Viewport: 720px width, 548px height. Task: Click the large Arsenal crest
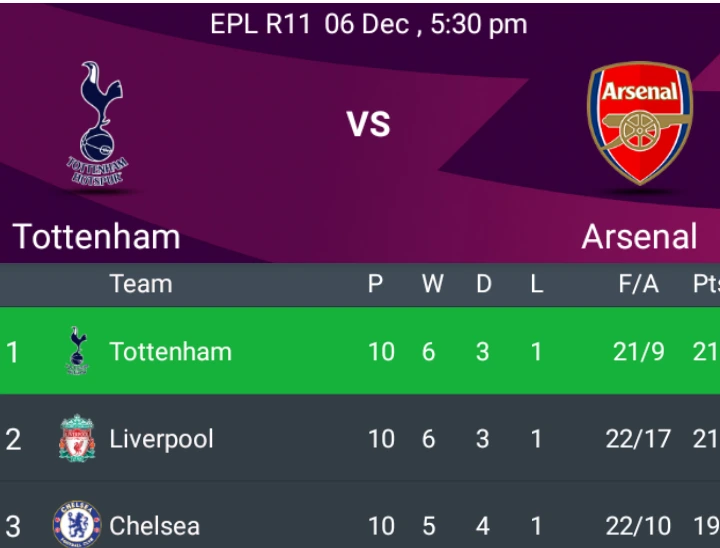[639, 124]
